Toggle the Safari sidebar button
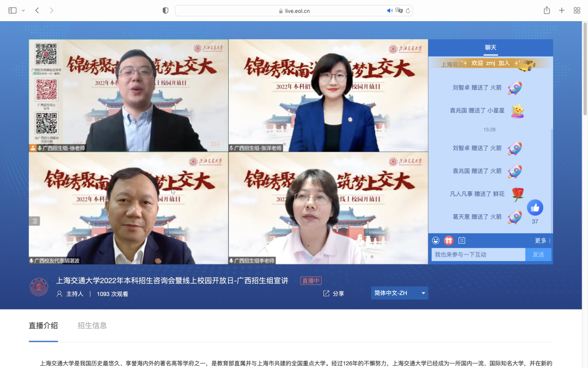Screen dimensions: 588x368 click(12, 10)
